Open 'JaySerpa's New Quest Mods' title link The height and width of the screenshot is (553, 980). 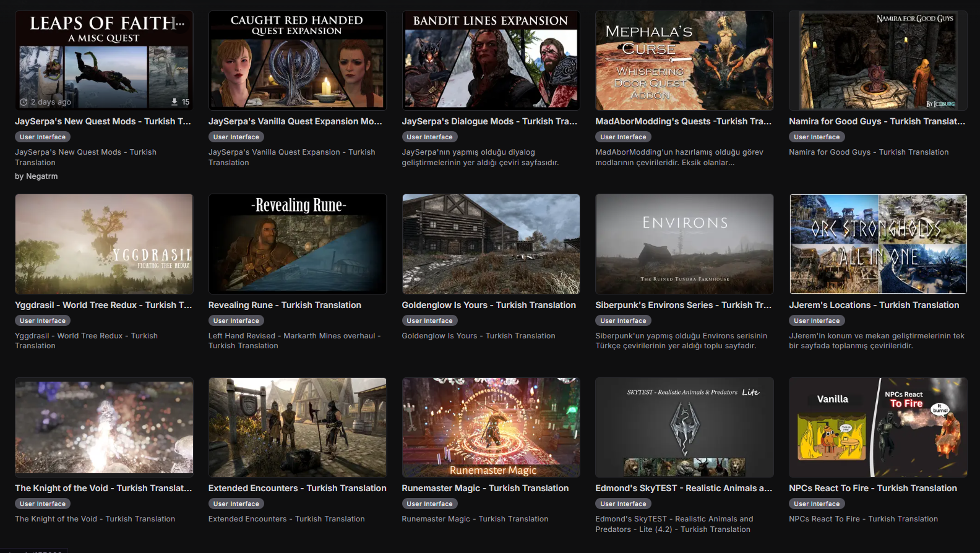click(x=103, y=121)
